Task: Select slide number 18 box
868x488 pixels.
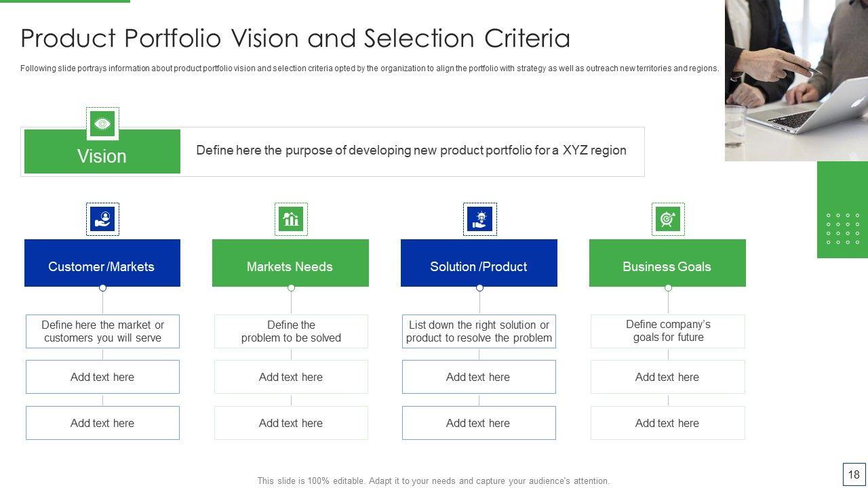Action: (854, 474)
